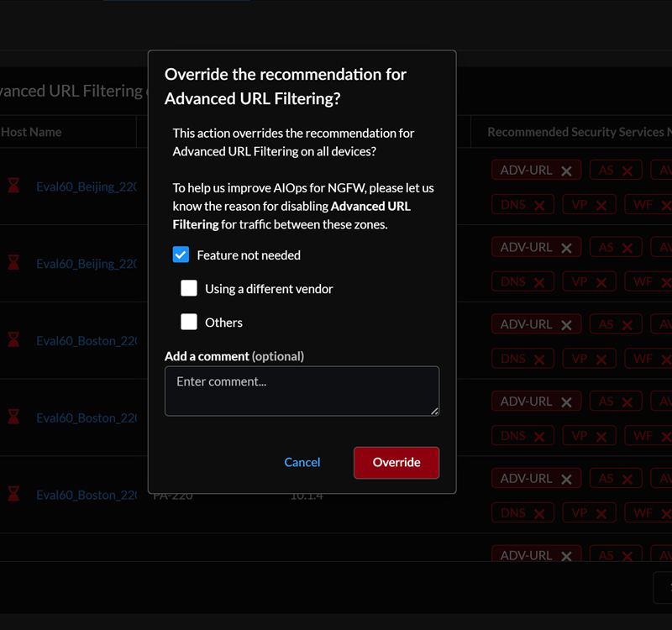
Task: Grab the comment box resize handle
Action: (x=434, y=411)
